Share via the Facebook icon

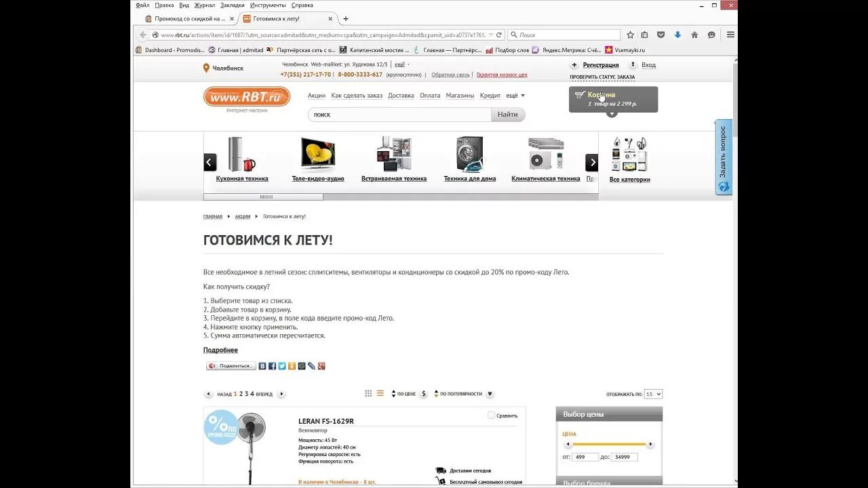[x=272, y=366]
